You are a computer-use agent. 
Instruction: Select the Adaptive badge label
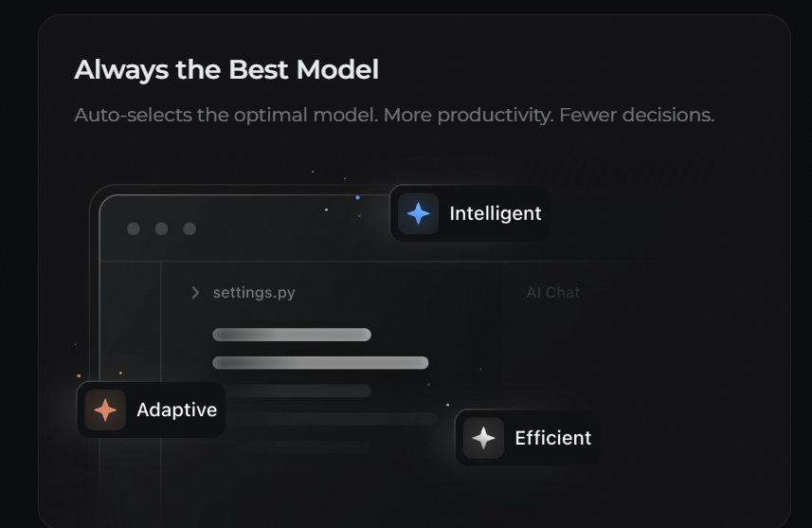coord(176,410)
